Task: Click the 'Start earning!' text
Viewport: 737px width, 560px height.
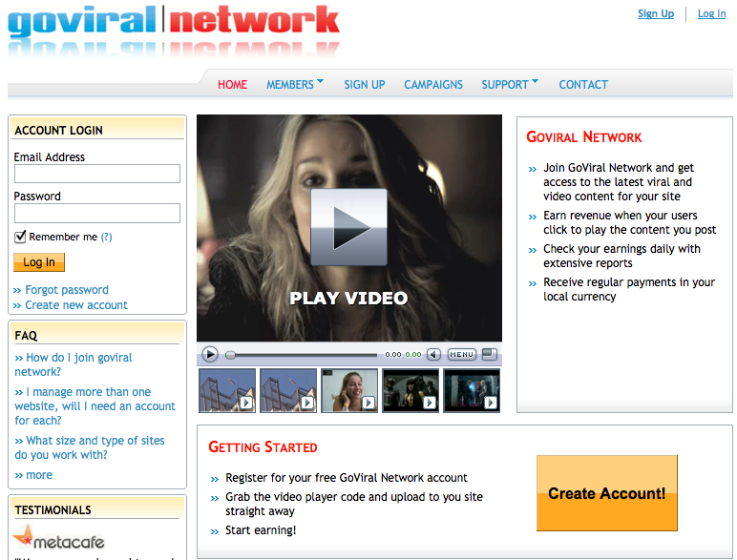Action: 261,530
